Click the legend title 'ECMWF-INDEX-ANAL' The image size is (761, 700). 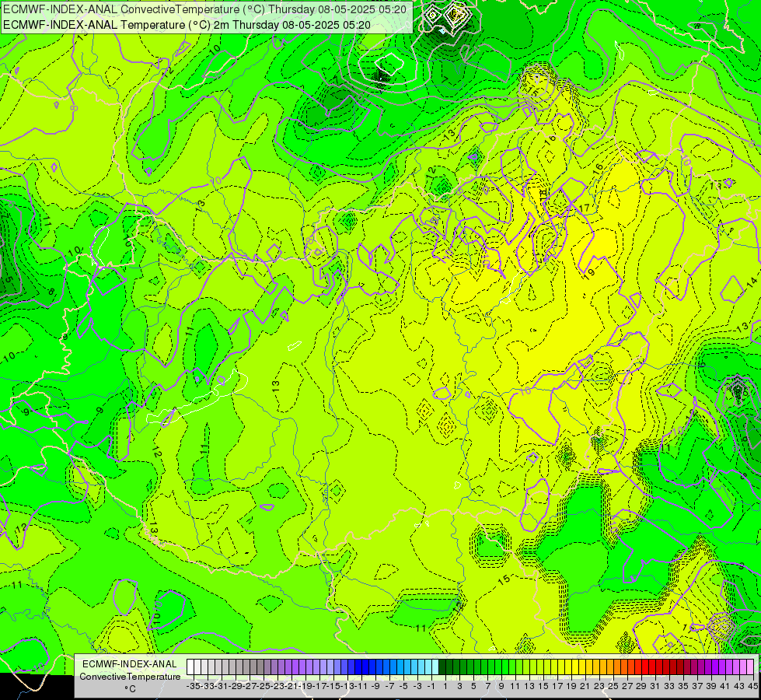pos(130,664)
